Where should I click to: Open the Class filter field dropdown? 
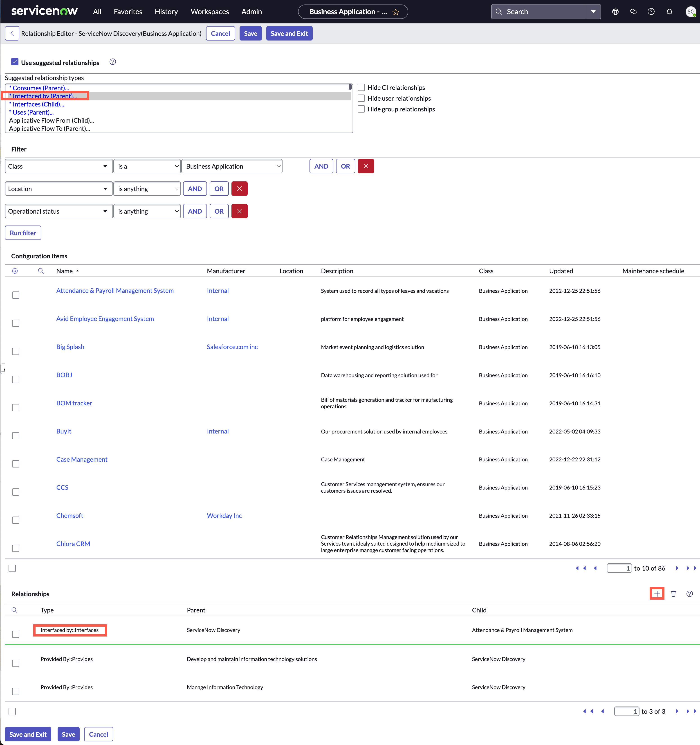click(x=59, y=166)
